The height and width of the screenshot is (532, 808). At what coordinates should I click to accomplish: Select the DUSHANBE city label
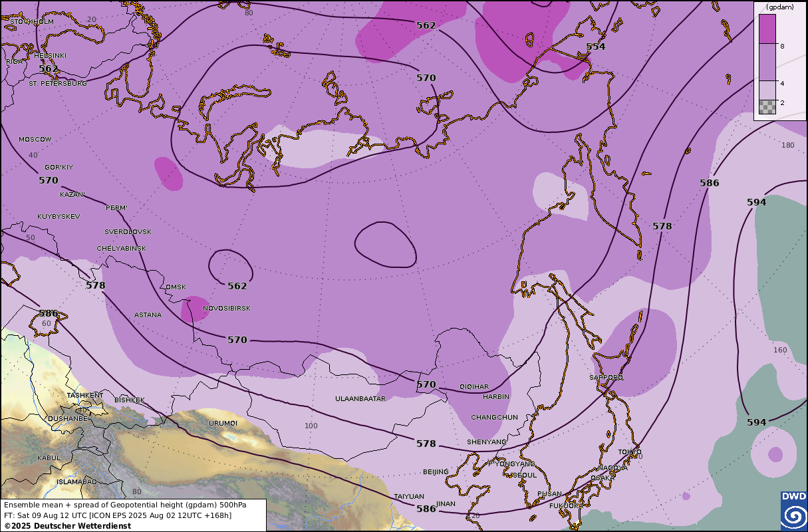pos(68,419)
